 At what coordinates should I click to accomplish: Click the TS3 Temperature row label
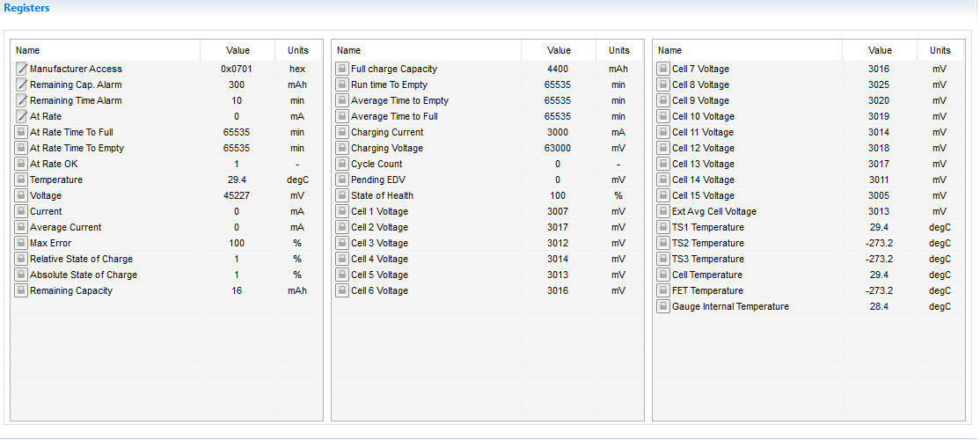coord(708,259)
